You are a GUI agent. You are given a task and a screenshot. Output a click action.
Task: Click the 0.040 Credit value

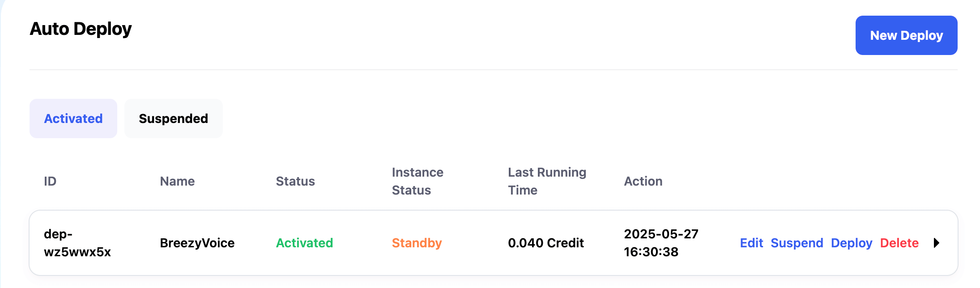click(545, 243)
